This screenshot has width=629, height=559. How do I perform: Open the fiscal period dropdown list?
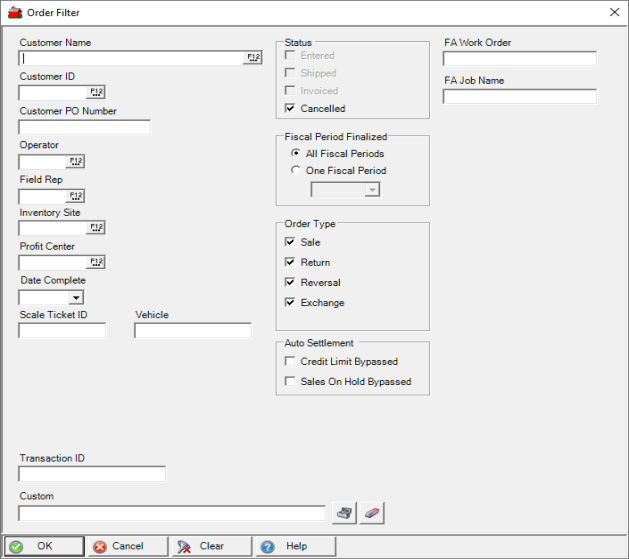(x=372, y=190)
